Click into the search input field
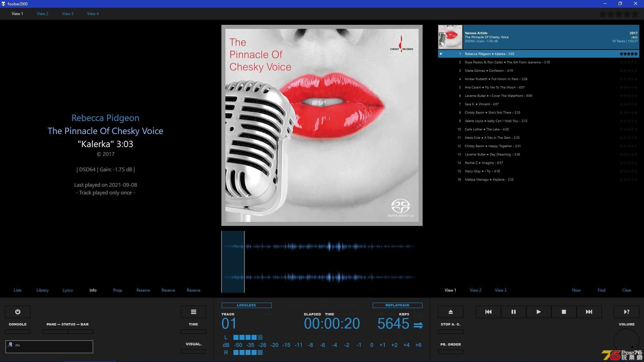Screen dimensions: 644x362 49,347
